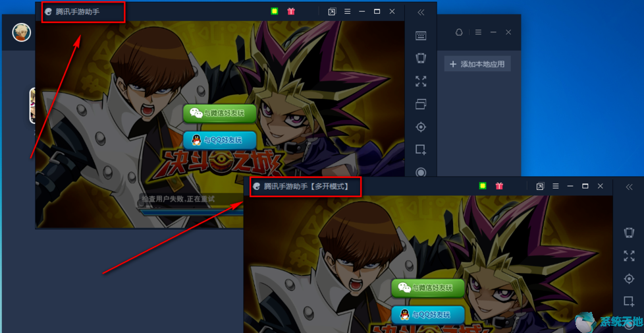
Task: Take screenshot using first emulator sidebar icon
Action: click(x=421, y=150)
